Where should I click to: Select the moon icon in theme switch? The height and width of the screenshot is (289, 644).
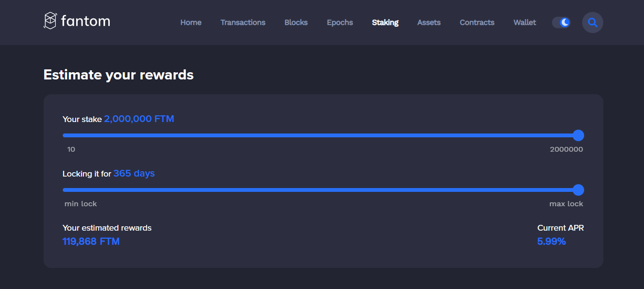[564, 22]
